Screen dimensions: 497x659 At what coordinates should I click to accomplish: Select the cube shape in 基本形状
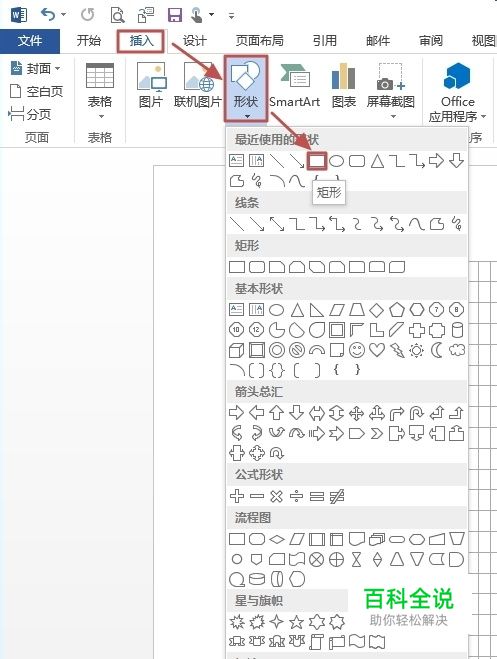point(237,350)
